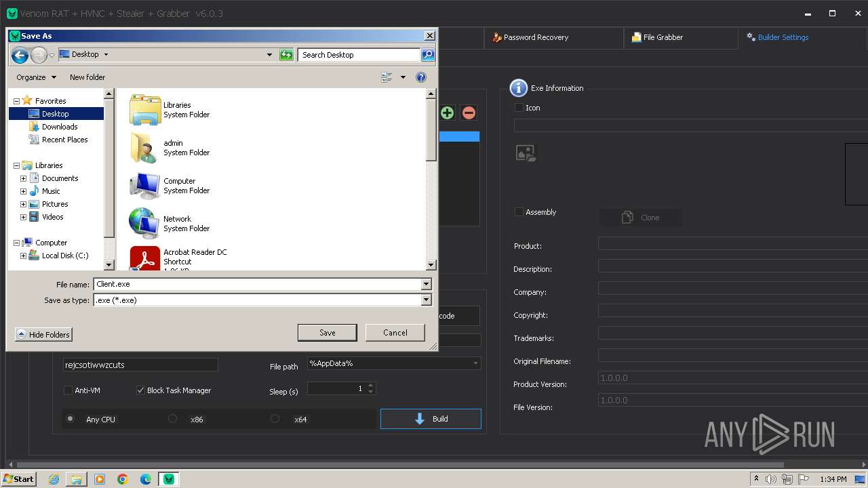Click the Build button
The image size is (868, 488).
[x=431, y=419]
